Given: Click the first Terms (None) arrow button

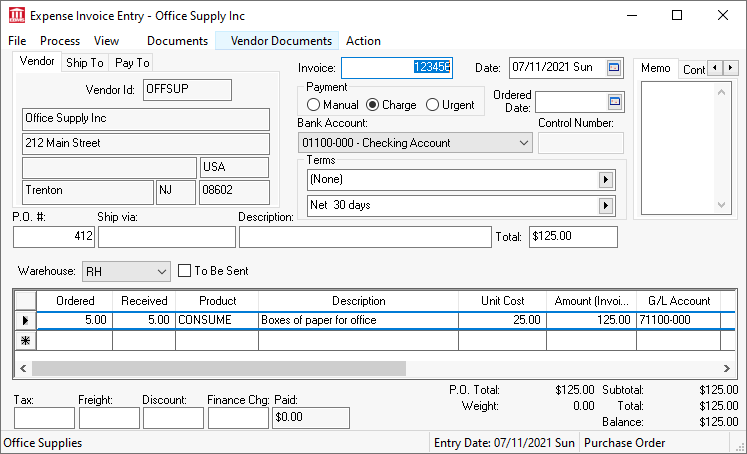Looking at the screenshot, I should click(605, 180).
